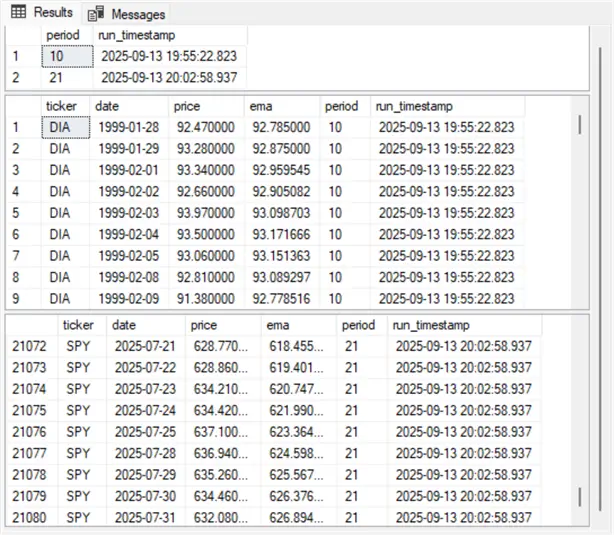
Task: Select period cell in row 21078
Action: tap(362, 475)
